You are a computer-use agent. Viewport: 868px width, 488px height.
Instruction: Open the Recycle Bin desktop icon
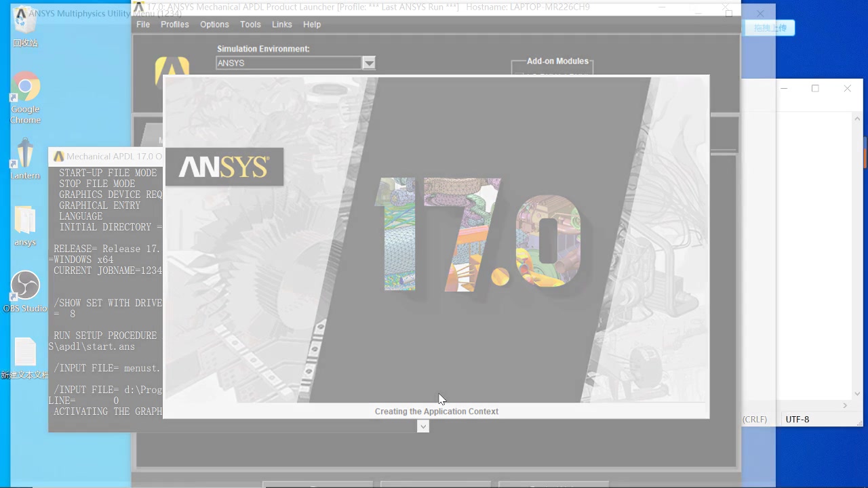[24, 27]
